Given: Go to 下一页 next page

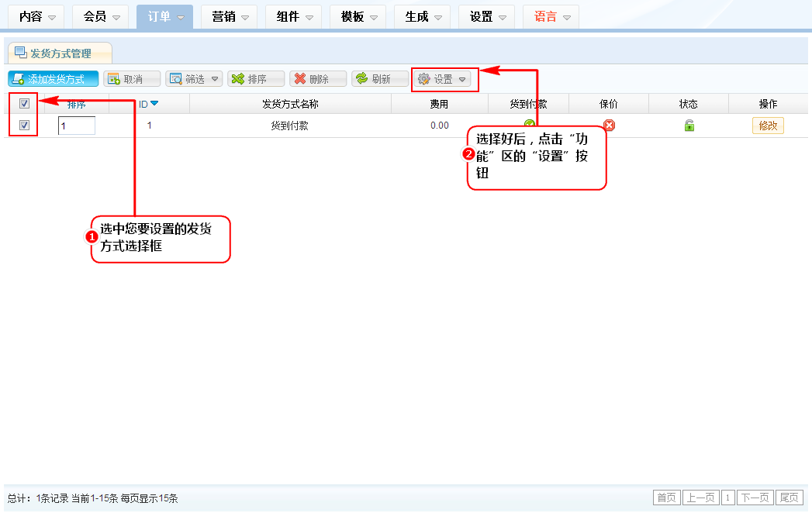Looking at the screenshot, I should coord(755,498).
